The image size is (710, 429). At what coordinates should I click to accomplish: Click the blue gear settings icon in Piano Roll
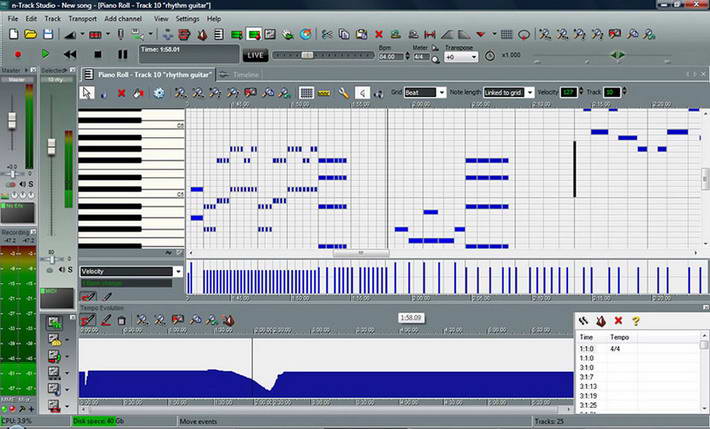pos(159,93)
